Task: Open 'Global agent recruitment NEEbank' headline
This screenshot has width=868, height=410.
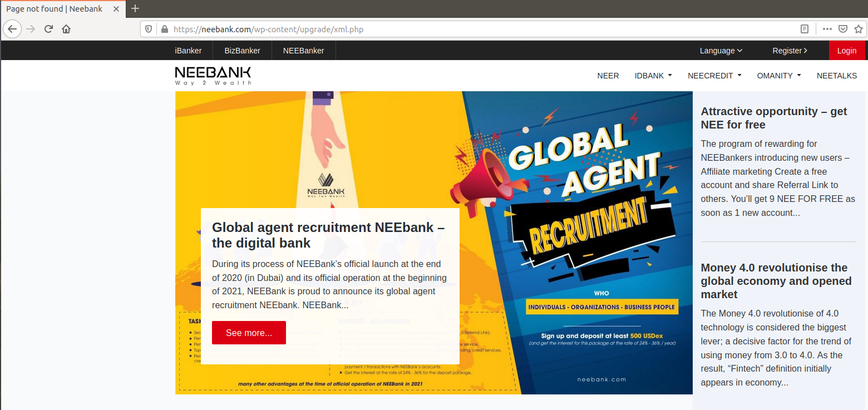Action: point(328,235)
